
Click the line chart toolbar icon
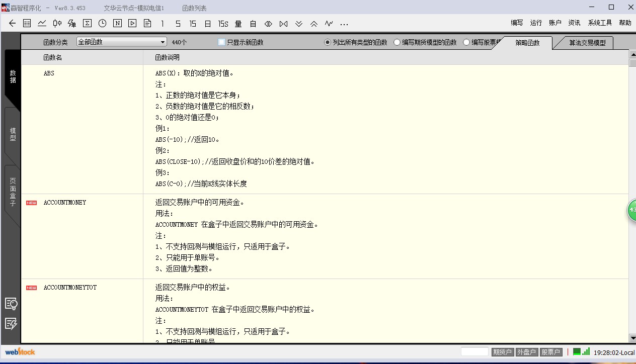click(42, 23)
